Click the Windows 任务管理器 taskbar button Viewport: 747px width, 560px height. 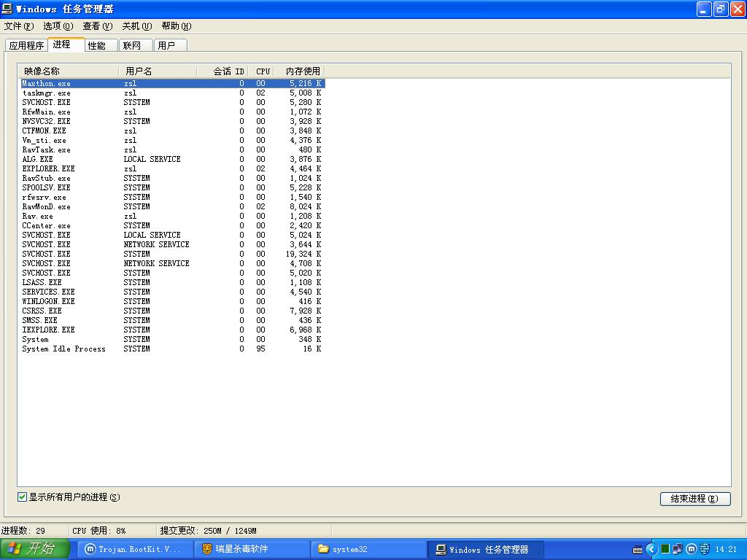(486, 549)
